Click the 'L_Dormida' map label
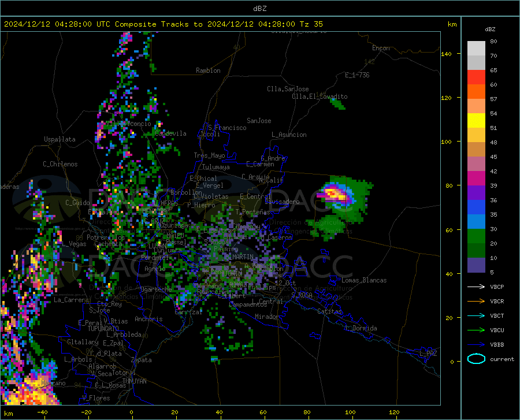 (x=361, y=328)
